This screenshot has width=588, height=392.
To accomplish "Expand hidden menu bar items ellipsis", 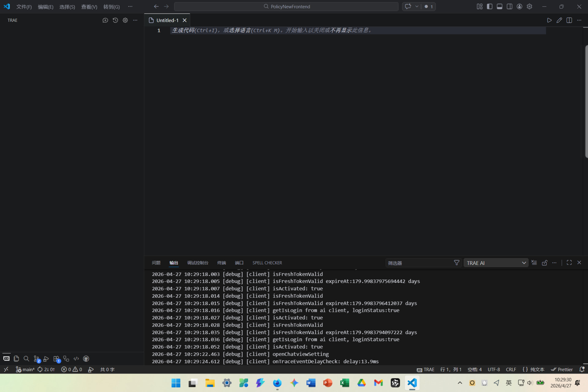I will coord(130,6).
